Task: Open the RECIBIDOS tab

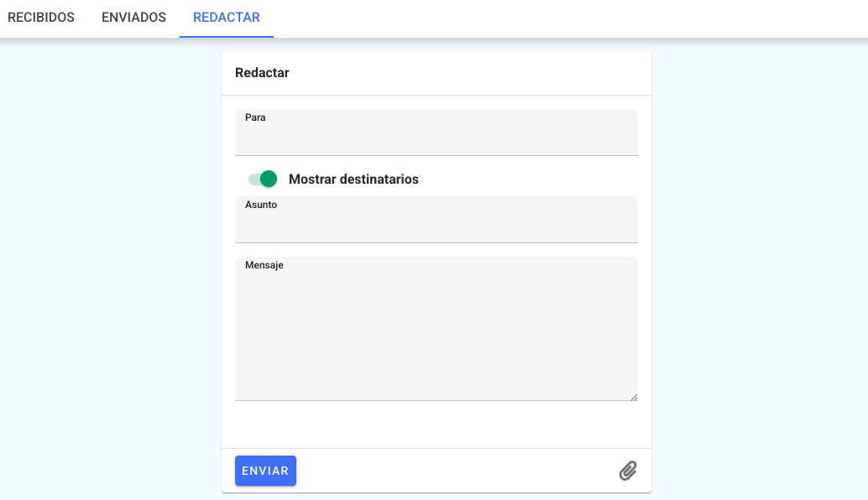Action: (x=41, y=18)
